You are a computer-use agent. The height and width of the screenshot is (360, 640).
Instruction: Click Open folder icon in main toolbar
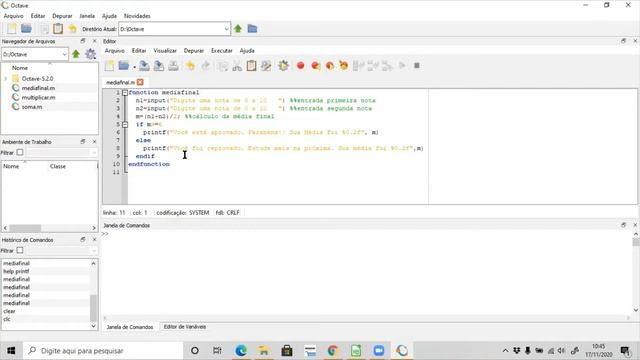[27, 29]
